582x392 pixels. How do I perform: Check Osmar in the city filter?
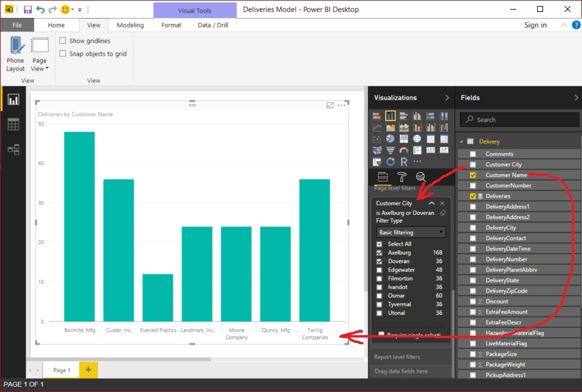pos(380,296)
